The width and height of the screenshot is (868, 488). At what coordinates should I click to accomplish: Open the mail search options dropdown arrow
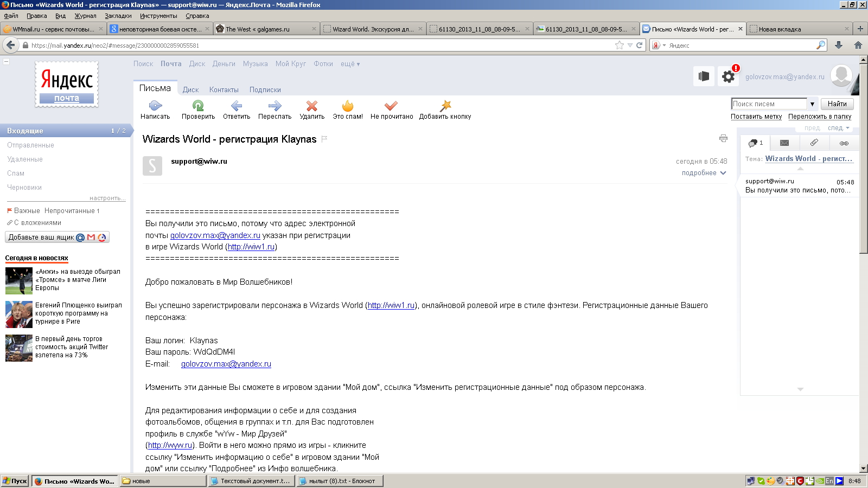812,104
